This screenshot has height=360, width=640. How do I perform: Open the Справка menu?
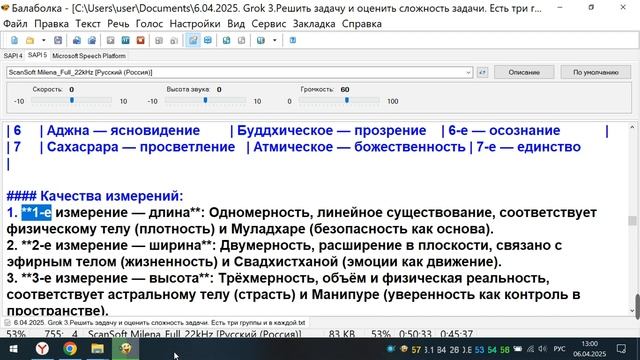click(x=362, y=24)
